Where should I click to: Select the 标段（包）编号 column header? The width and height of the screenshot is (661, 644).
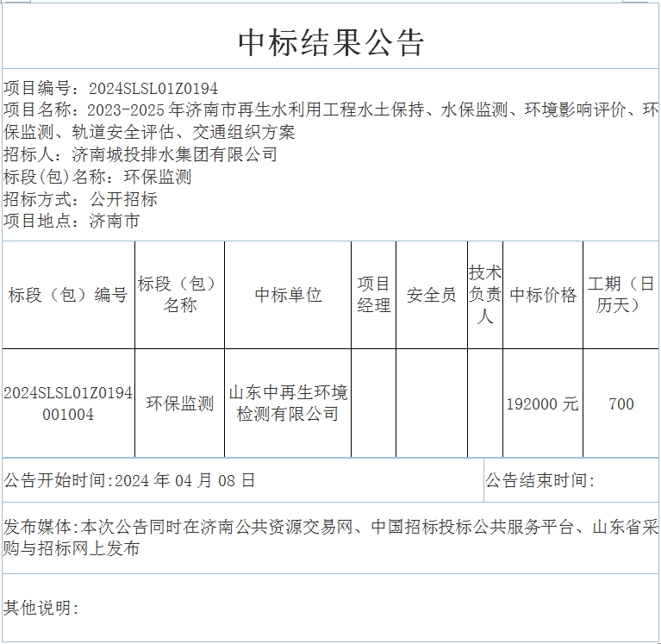point(68,295)
